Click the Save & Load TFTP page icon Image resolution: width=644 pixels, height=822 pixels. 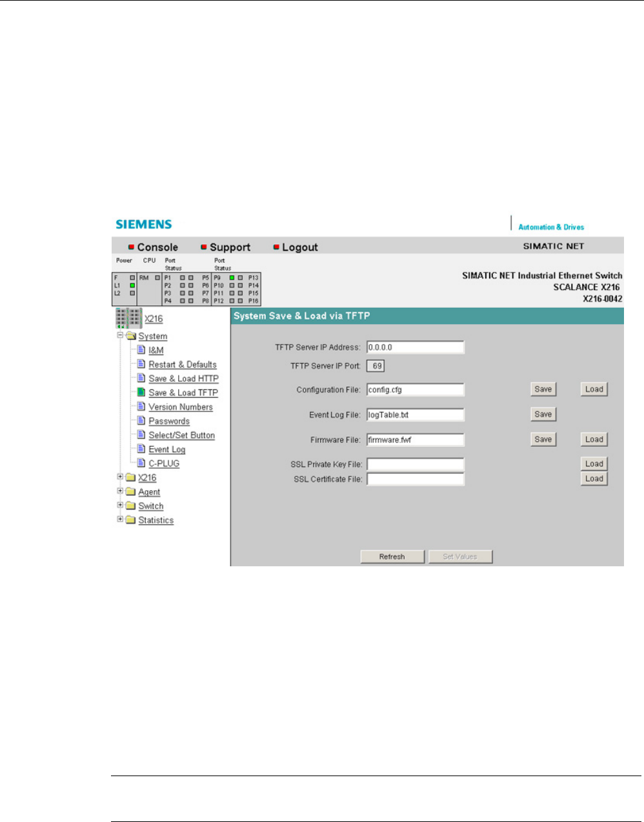(x=141, y=392)
